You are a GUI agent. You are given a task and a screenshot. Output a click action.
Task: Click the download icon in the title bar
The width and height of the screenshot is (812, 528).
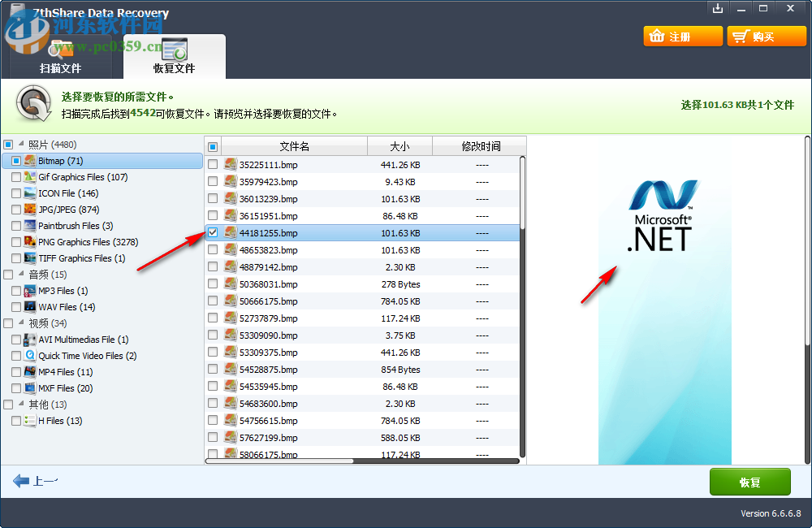coord(718,8)
